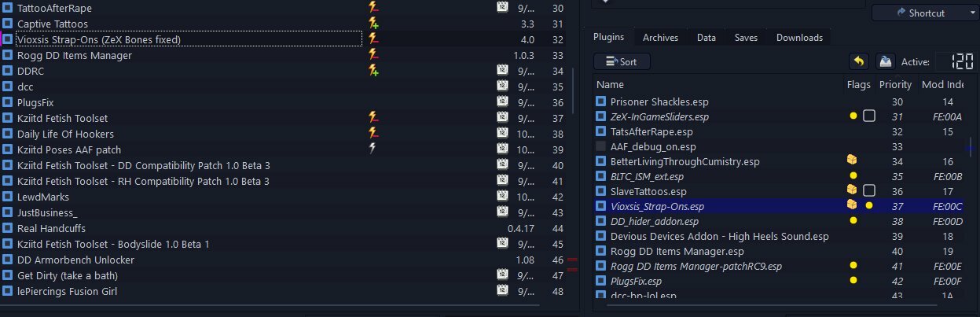Click conflict icon on TattooAfterRape row
Screen dimensions: 980x317
click(x=373, y=8)
